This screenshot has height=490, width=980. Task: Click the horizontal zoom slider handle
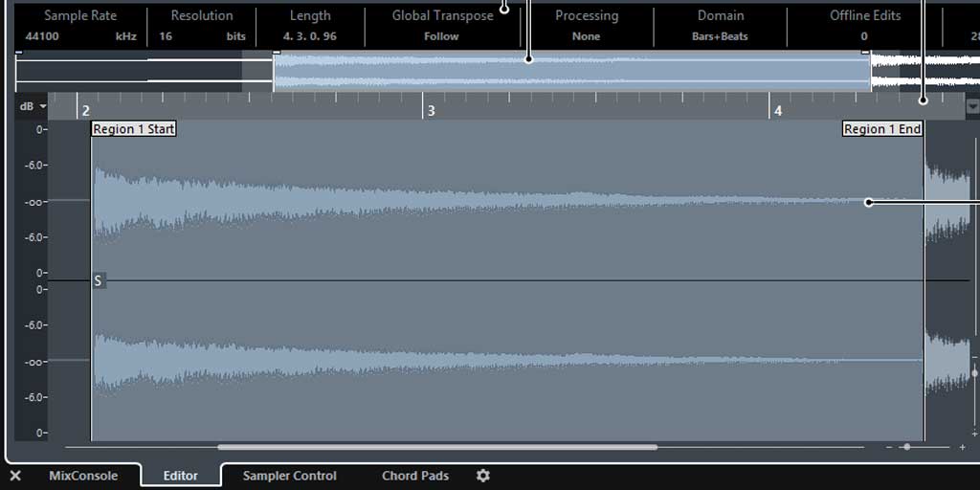(x=906, y=447)
